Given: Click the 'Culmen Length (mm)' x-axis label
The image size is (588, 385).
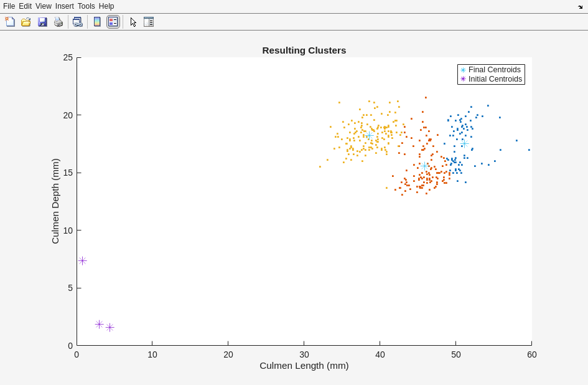Looking at the screenshot, I should click(304, 366).
